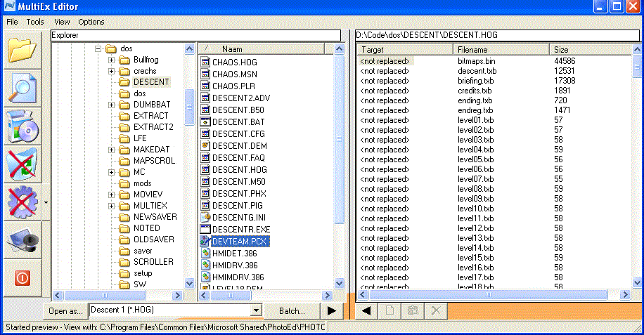Image resolution: width=644 pixels, height=335 pixels.
Task: Click the DESCENTR.EXE file icon
Action: tap(205, 229)
